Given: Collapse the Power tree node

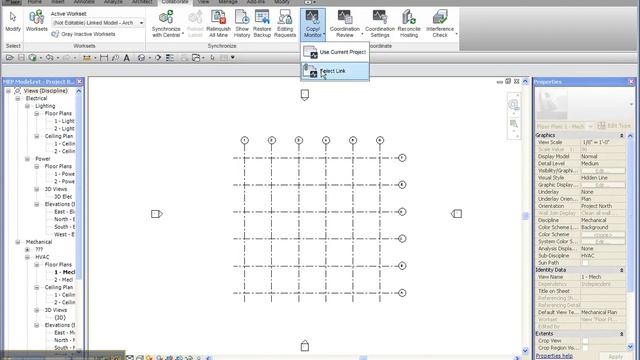Looking at the screenshot, I should coord(27,159).
